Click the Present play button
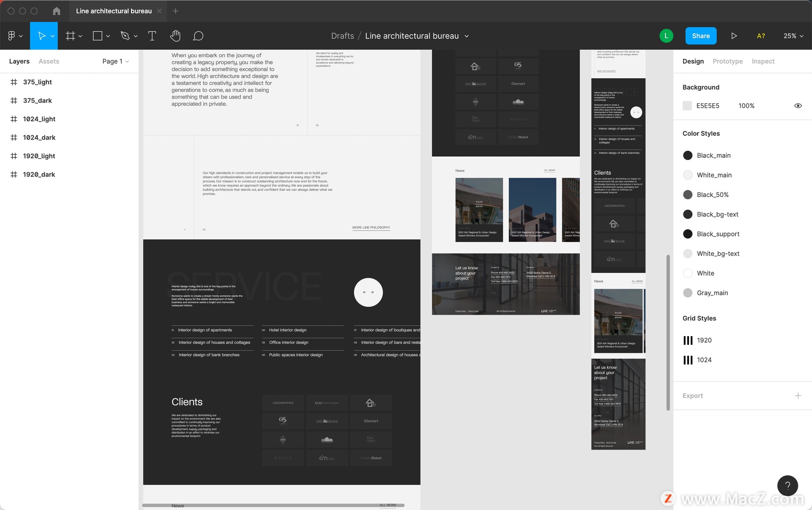This screenshot has width=812, height=510. (x=734, y=36)
